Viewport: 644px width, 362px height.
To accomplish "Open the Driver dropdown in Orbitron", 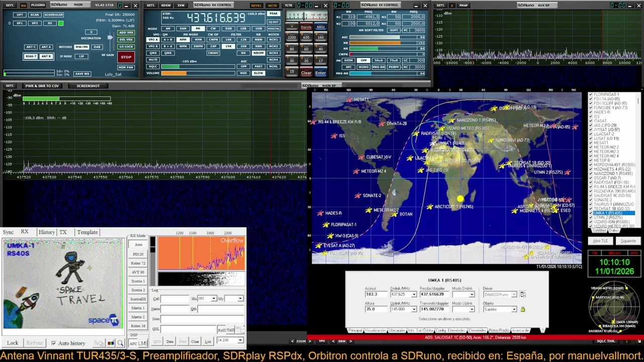I will (x=514, y=295).
